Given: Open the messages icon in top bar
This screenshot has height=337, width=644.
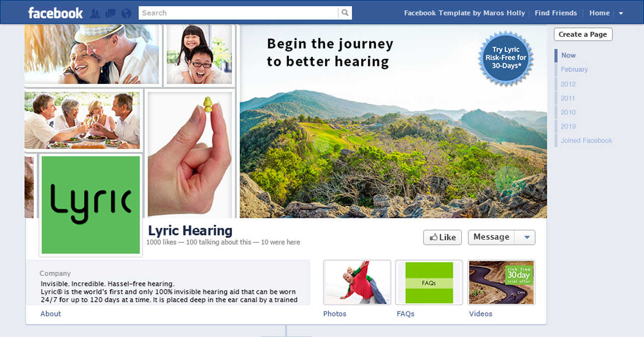Looking at the screenshot, I should coord(111,13).
